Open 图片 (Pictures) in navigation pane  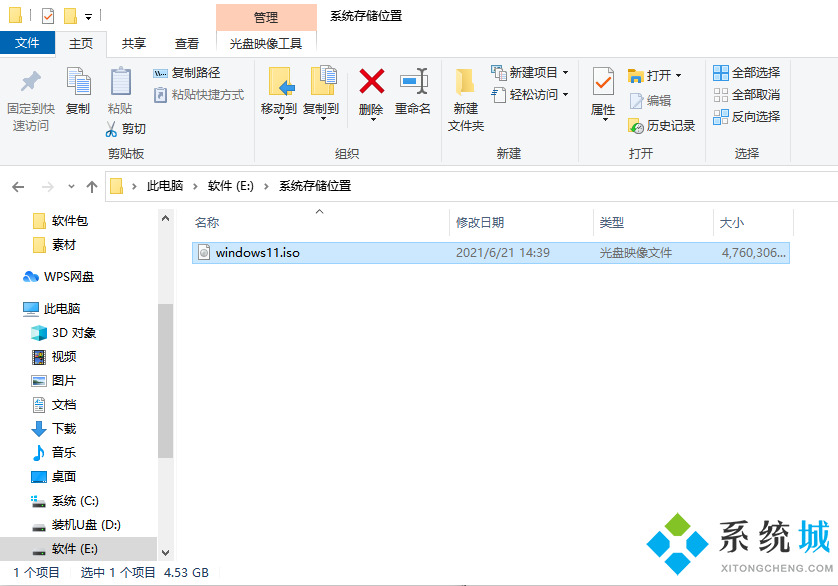click(54, 381)
